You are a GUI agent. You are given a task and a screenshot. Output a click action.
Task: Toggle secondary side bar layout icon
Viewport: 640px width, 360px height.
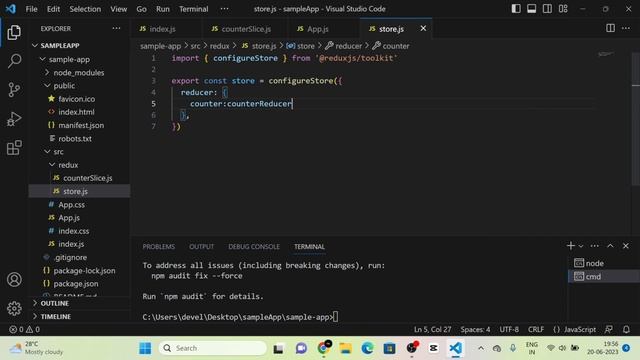547,9
